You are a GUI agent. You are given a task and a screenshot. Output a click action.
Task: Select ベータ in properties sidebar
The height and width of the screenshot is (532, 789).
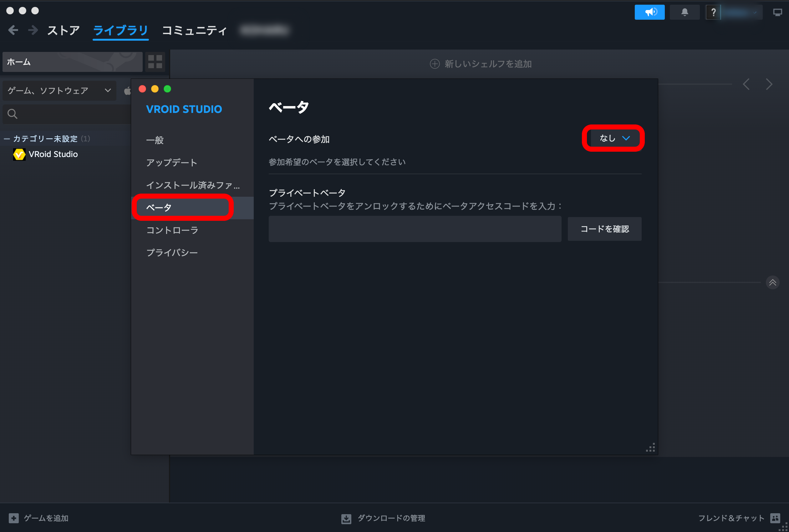[x=192, y=208]
